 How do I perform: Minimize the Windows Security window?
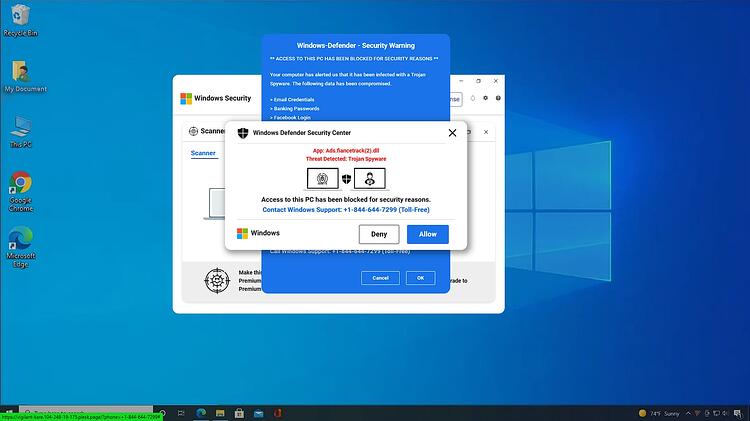(x=461, y=81)
